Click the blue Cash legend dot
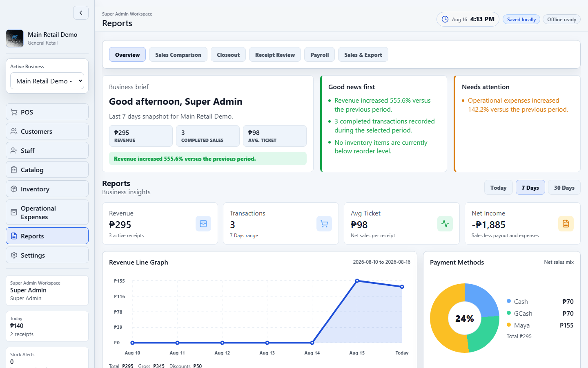 509,301
